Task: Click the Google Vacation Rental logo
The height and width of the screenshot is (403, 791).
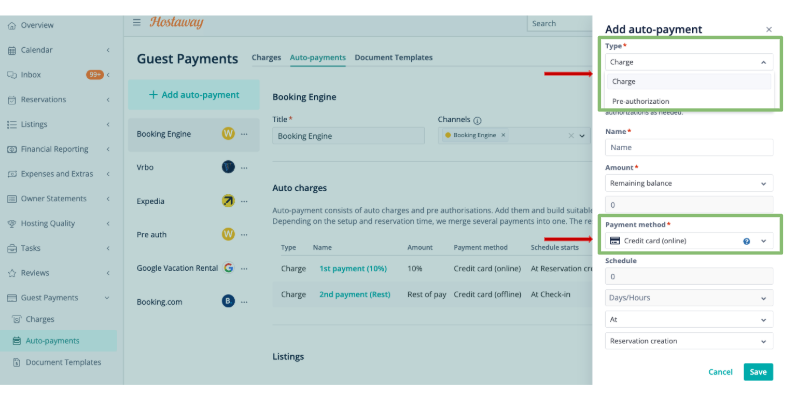Action: click(x=229, y=268)
